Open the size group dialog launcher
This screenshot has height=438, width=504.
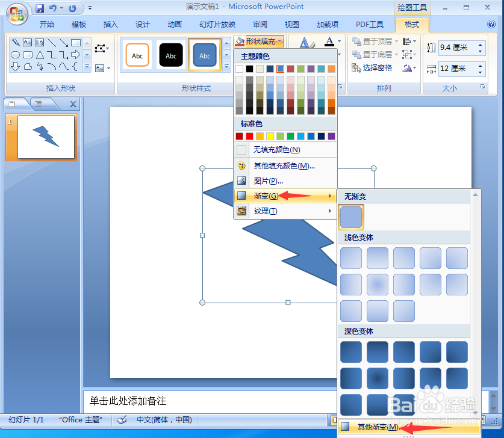pyautogui.click(x=482, y=87)
